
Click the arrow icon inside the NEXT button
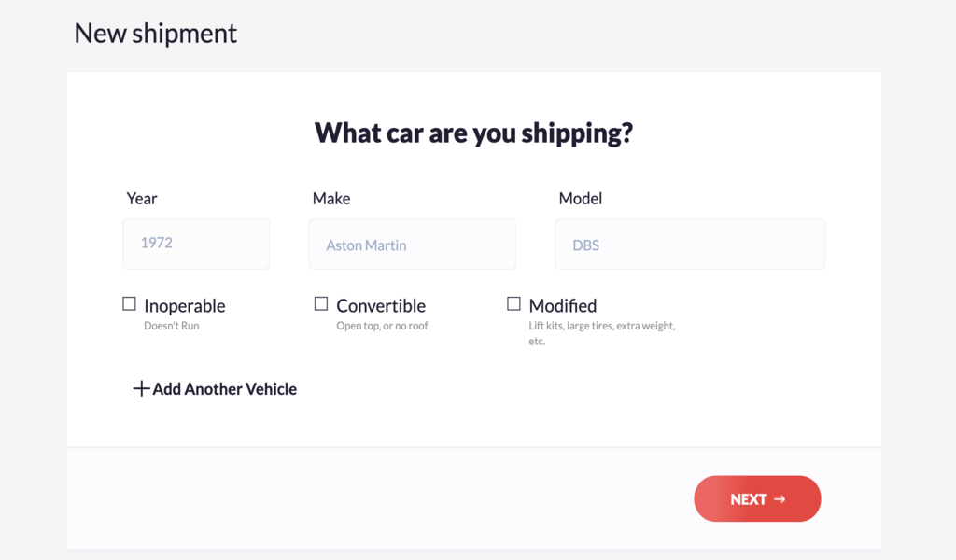(780, 498)
